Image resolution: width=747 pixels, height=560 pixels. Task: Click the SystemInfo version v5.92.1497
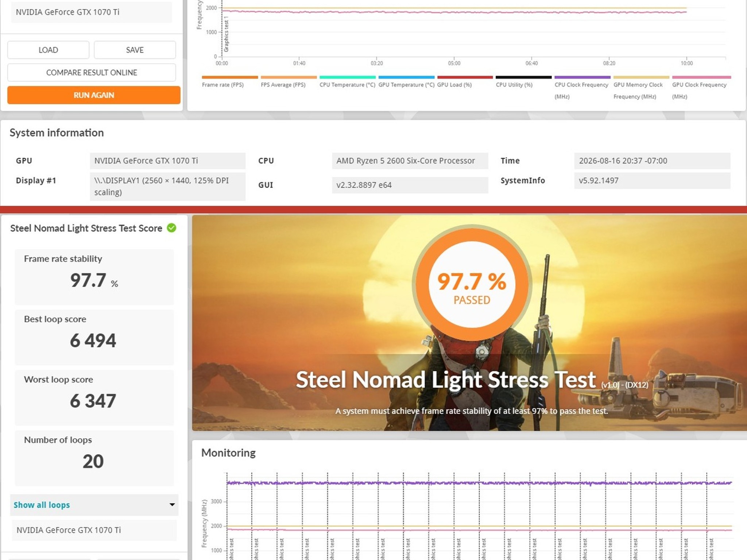pyautogui.click(x=652, y=180)
